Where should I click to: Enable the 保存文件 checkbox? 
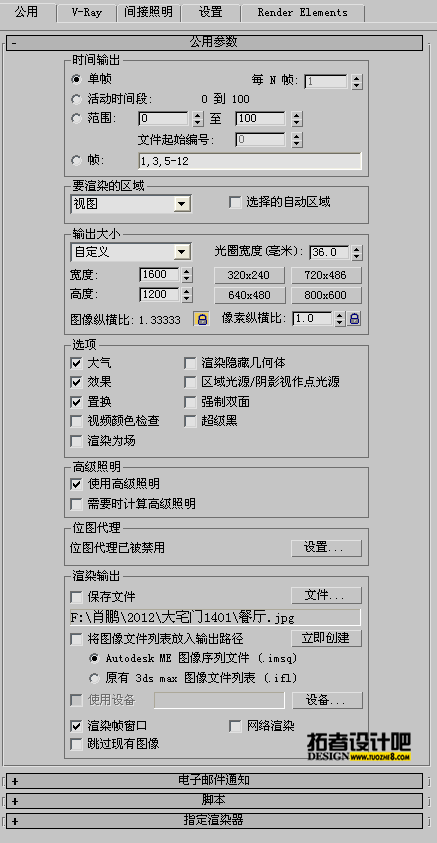tap(76, 597)
